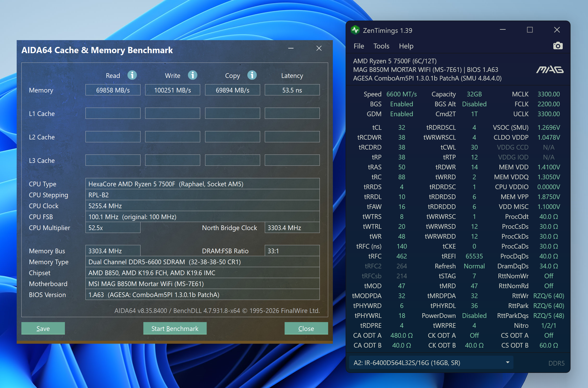Click the Copy info icon in AIDA64
This screenshot has width=588, height=388.
[x=252, y=75]
